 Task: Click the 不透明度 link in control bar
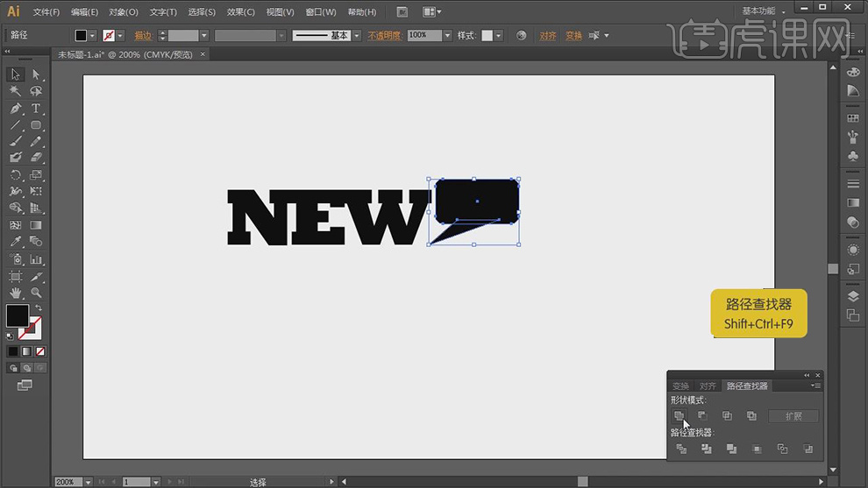pyautogui.click(x=384, y=36)
